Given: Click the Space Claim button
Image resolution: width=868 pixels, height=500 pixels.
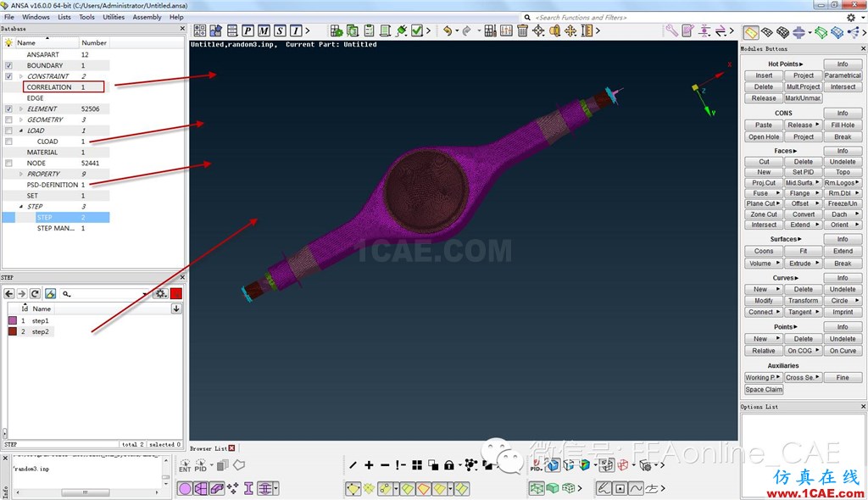Looking at the screenshot, I should coord(764,390).
